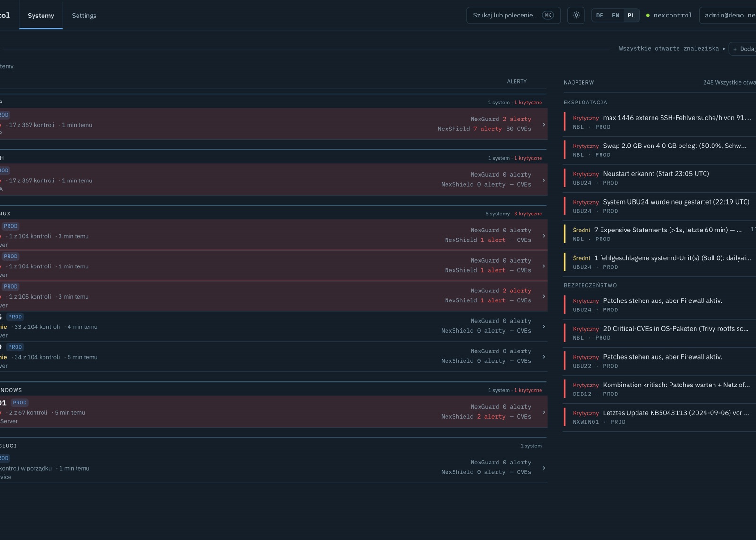Open finding 1 fehlgeschlagene systemd-Unit(s)
The image size is (756, 540).
click(660, 262)
